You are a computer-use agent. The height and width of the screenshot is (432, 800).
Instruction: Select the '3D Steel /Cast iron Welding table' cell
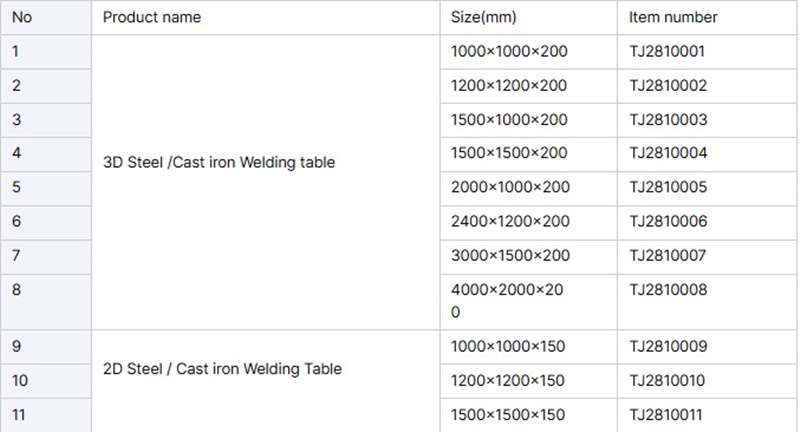click(x=219, y=162)
